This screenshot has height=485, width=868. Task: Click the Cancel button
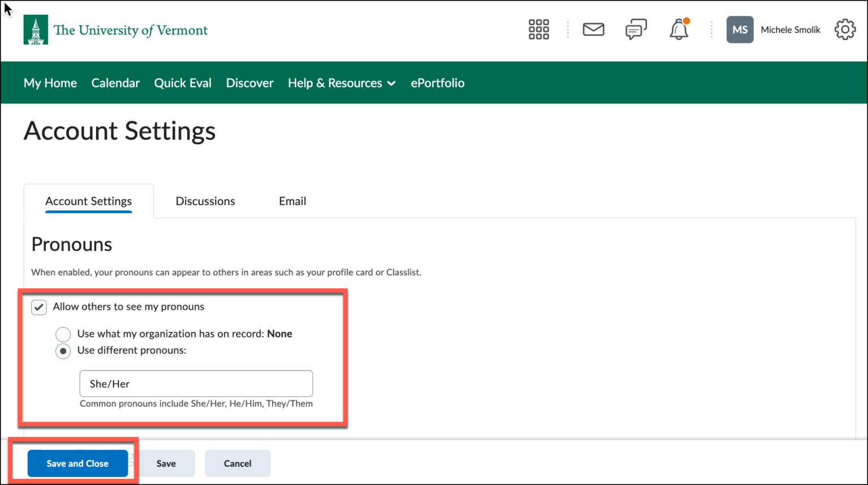point(237,463)
